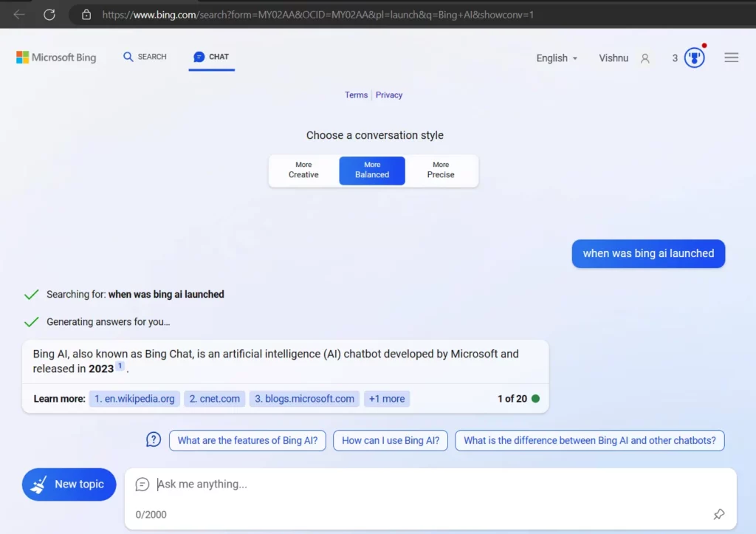Open the cnet.com source link
The image size is (756, 534).
[215, 399]
